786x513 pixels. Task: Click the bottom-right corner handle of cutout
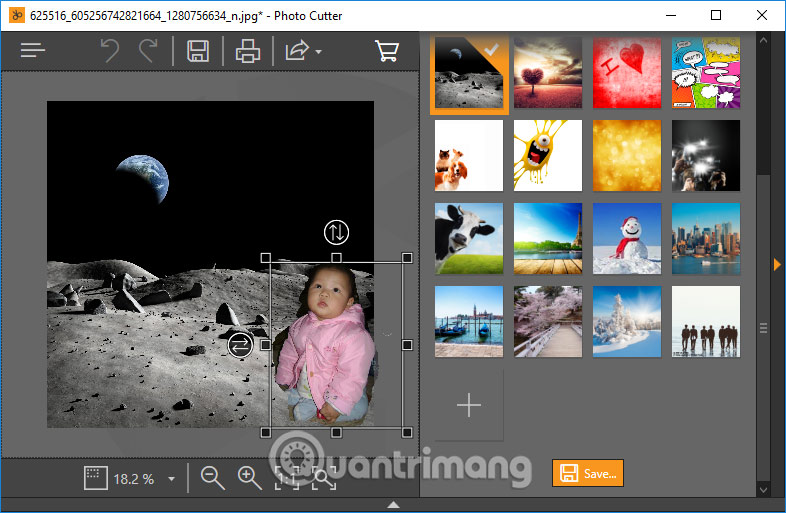(407, 432)
